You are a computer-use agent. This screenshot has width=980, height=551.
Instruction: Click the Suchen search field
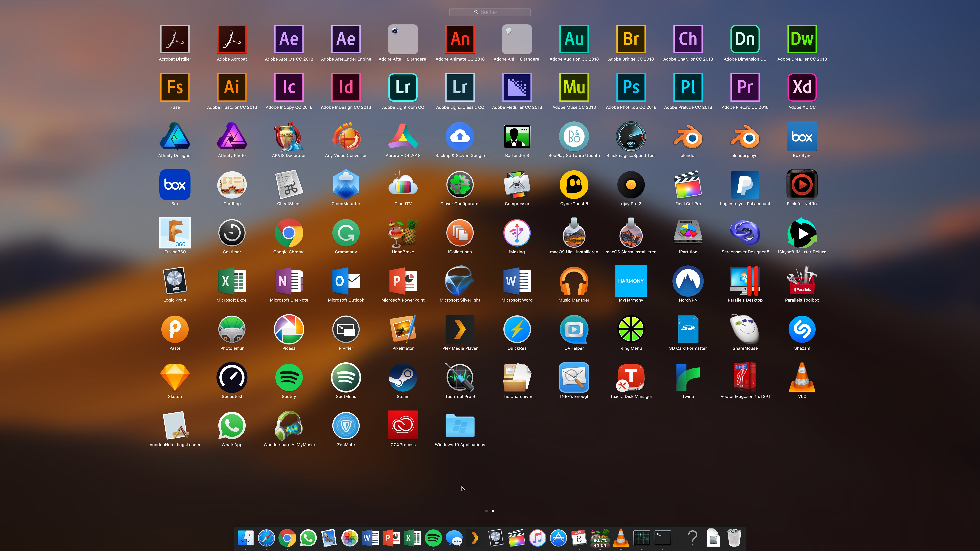point(490,12)
